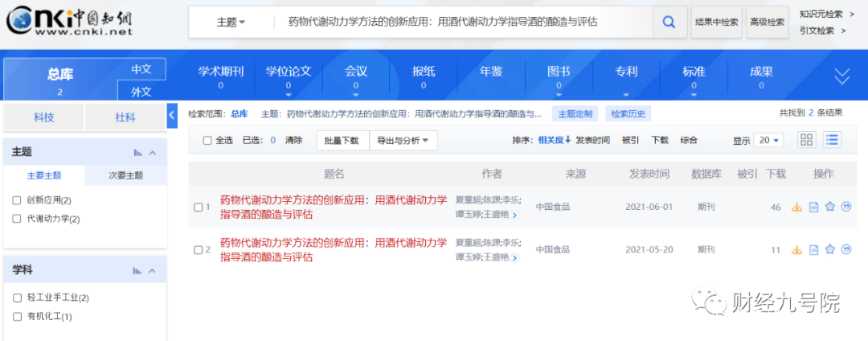The width and height of the screenshot is (868, 341).
Task: Select the 总库 tab
Action: (59, 79)
